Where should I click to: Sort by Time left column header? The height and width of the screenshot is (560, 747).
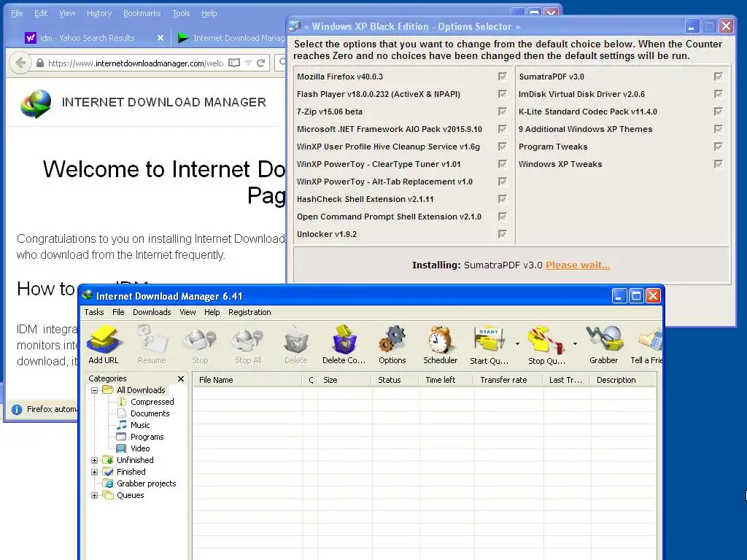click(446, 380)
